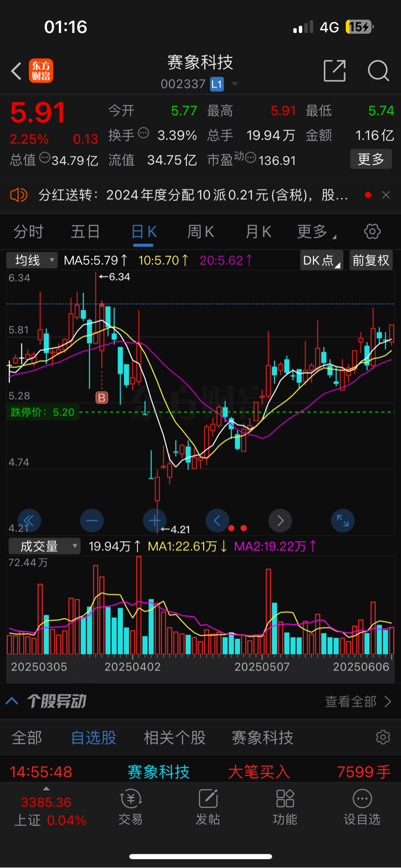Screen dimensions: 401x868
Task: Open 查看全部 link
Action: [x=358, y=701]
